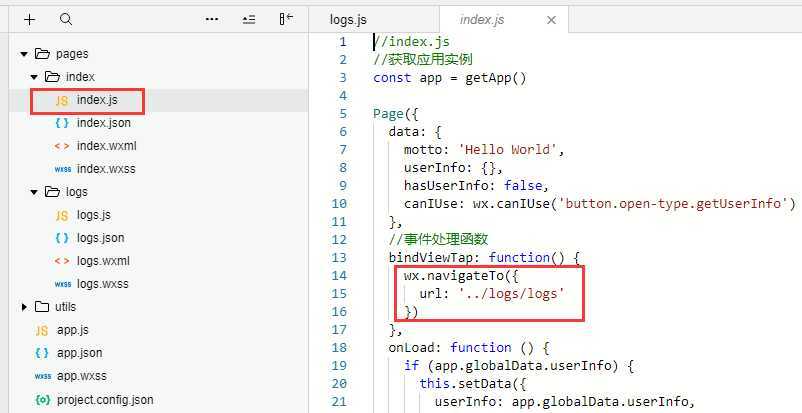The width and height of the screenshot is (802, 413).
Task: Close the index.js tab
Action: pyautogui.click(x=551, y=20)
